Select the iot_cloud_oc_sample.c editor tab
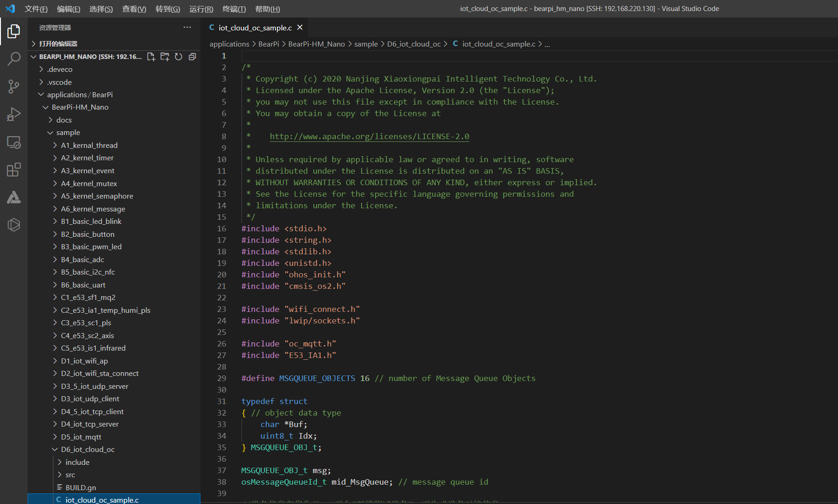838x504 pixels. [x=255, y=28]
